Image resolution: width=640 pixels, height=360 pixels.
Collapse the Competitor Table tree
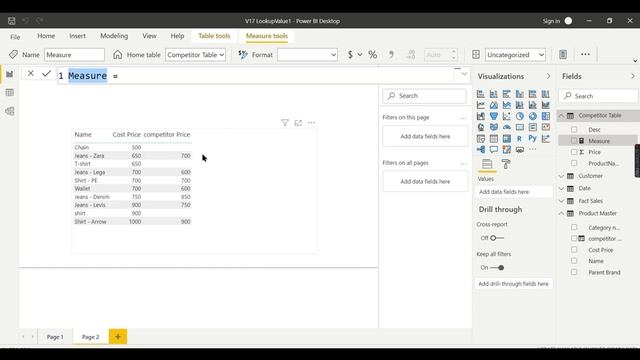pyautogui.click(x=562, y=116)
